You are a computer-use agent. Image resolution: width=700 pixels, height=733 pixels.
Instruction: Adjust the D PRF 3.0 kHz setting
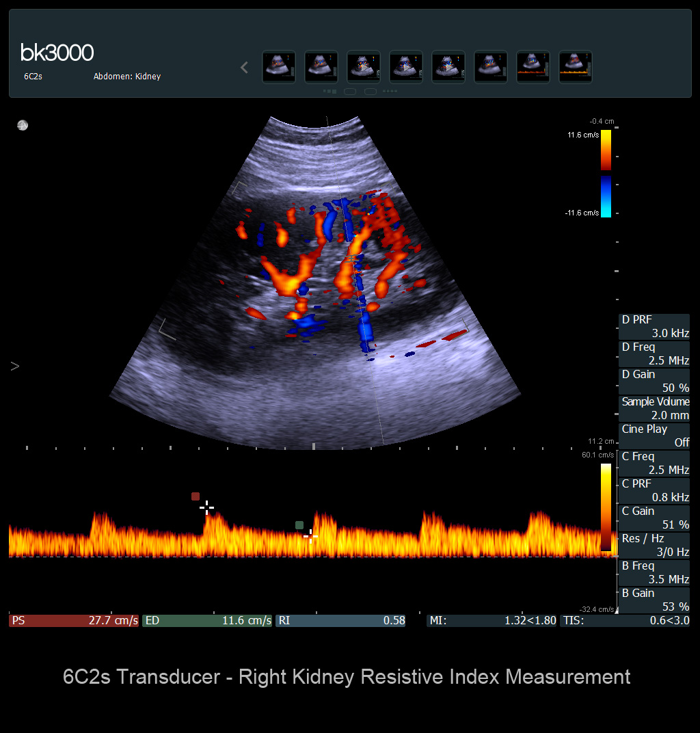(x=654, y=327)
